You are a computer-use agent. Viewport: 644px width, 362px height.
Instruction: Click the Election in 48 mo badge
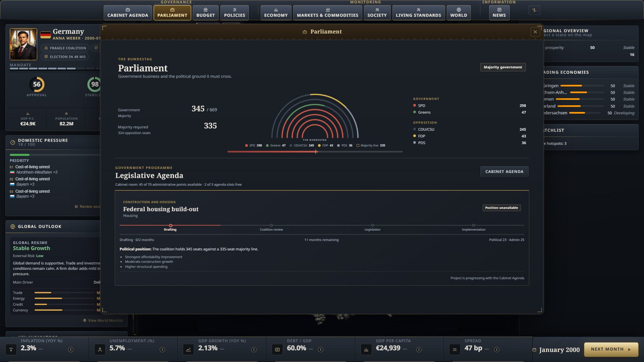tap(65, 57)
